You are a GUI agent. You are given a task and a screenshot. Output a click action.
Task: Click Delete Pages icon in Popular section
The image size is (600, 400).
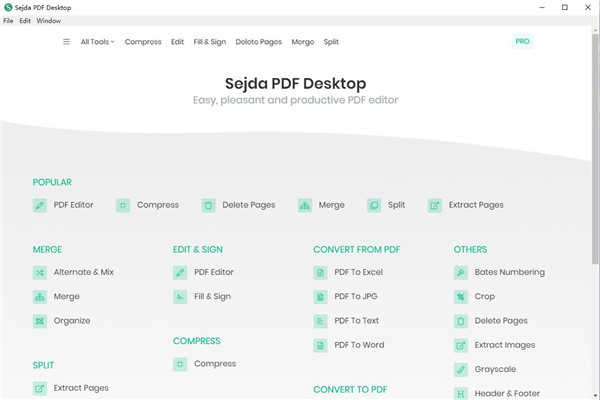coord(209,206)
